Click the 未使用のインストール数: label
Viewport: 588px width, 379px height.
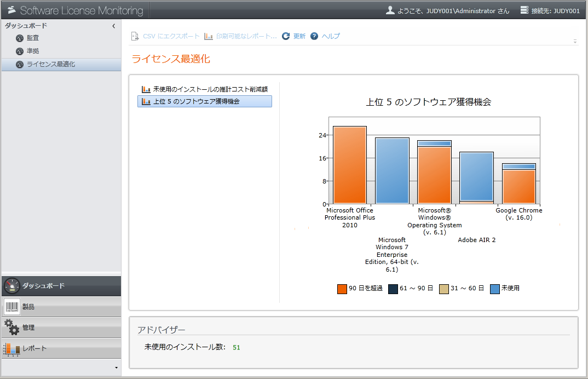tap(185, 347)
